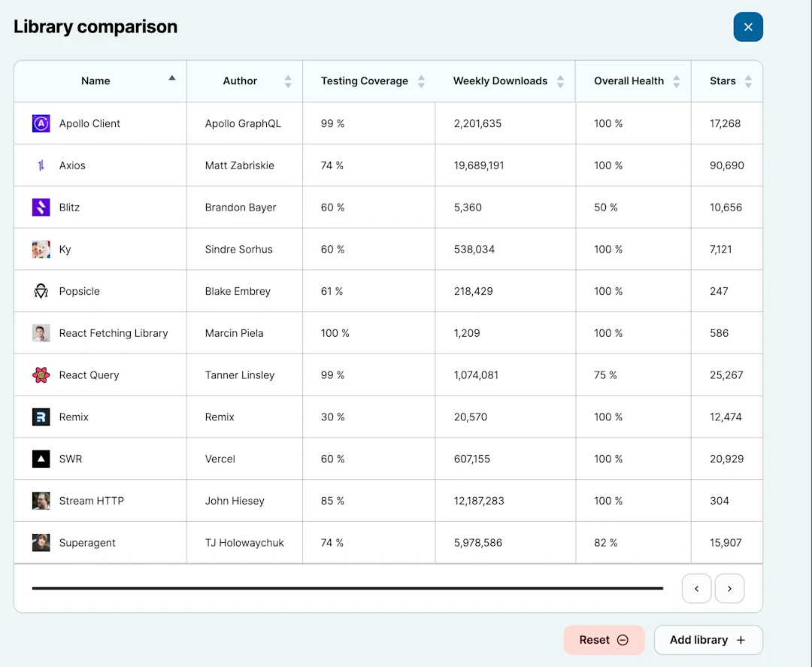Click the Library comparison title
Screen dimensions: 812x667
click(x=95, y=27)
